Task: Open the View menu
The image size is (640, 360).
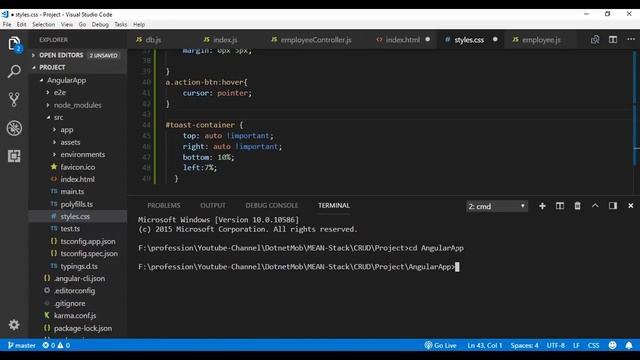Action: click(x=67, y=24)
